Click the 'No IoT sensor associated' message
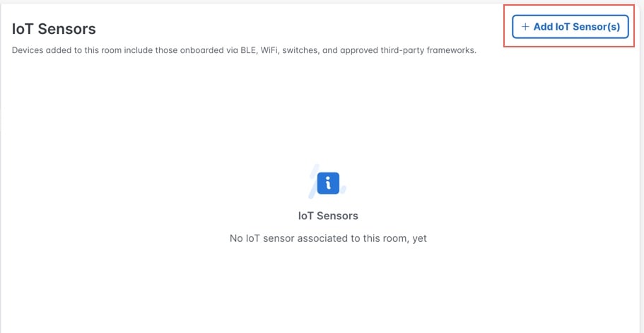The height and width of the screenshot is (333, 644). [x=328, y=238]
